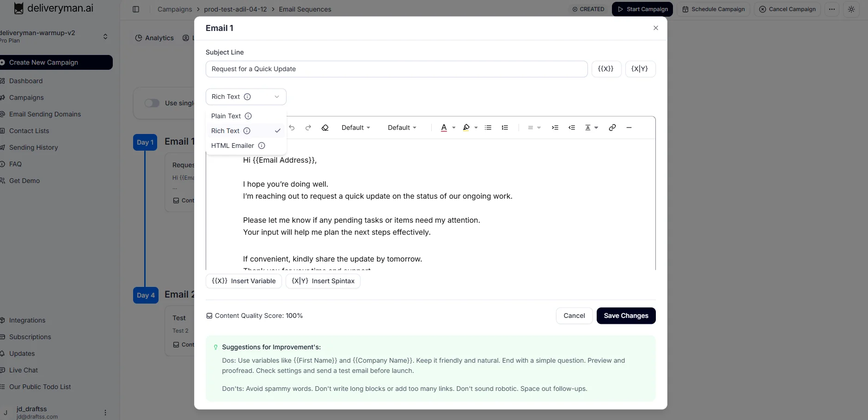The width and height of the screenshot is (868, 420).
Task: Toggle the Use single switch behind dialog
Action: click(152, 103)
